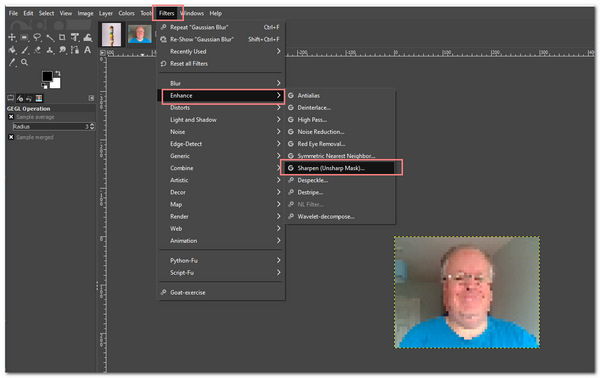Expand the Distorts submenu
Image resolution: width=600 pixels, height=378 pixels.
[221, 108]
